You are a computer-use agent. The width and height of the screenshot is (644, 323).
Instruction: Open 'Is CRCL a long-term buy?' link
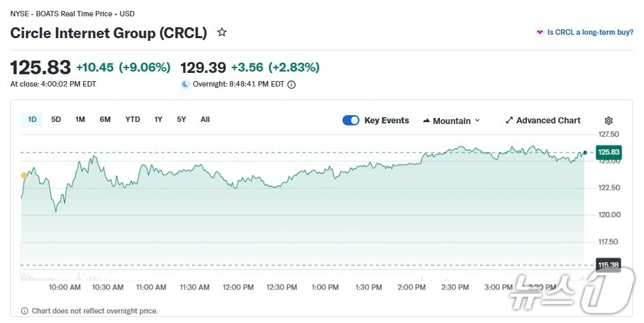(590, 32)
